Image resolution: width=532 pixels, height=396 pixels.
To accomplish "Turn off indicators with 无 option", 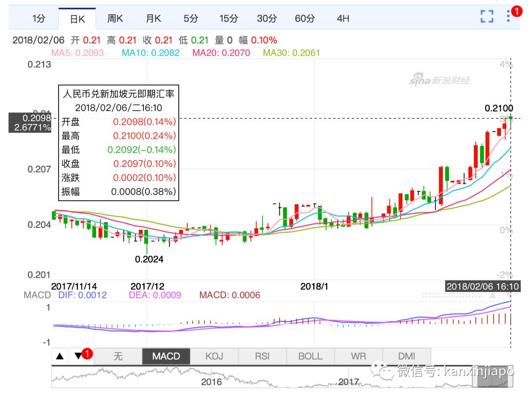I will pyautogui.click(x=118, y=356).
